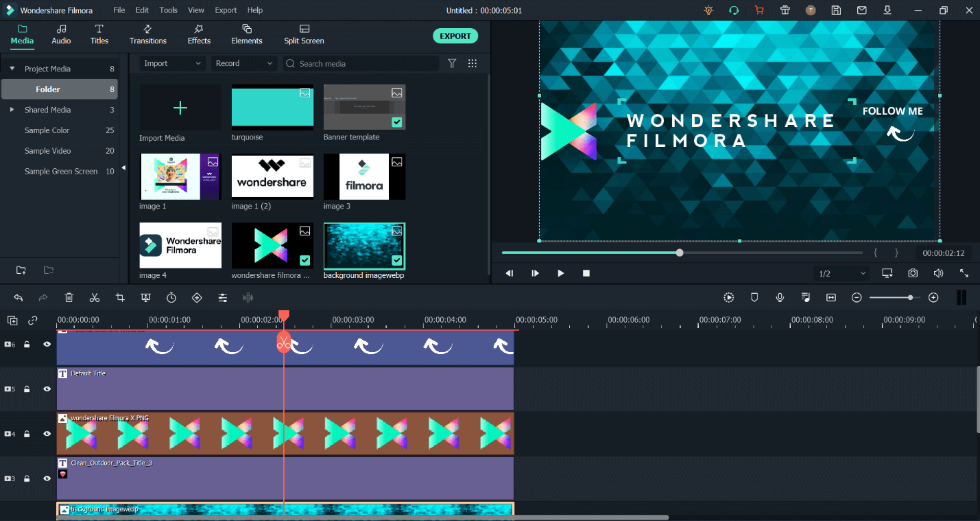
Task: Lock track 4 with padlock
Action: 27,434
